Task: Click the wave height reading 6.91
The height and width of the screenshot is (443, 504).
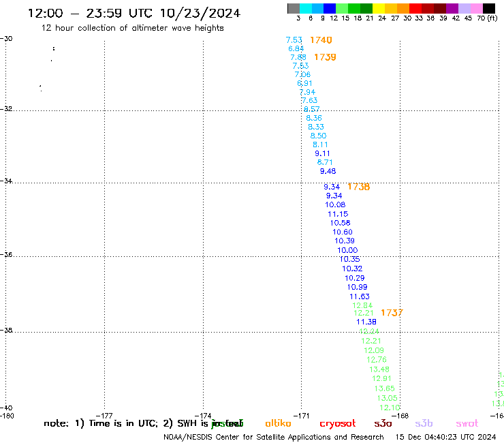Action: pyautogui.click(x=304, y=83)
